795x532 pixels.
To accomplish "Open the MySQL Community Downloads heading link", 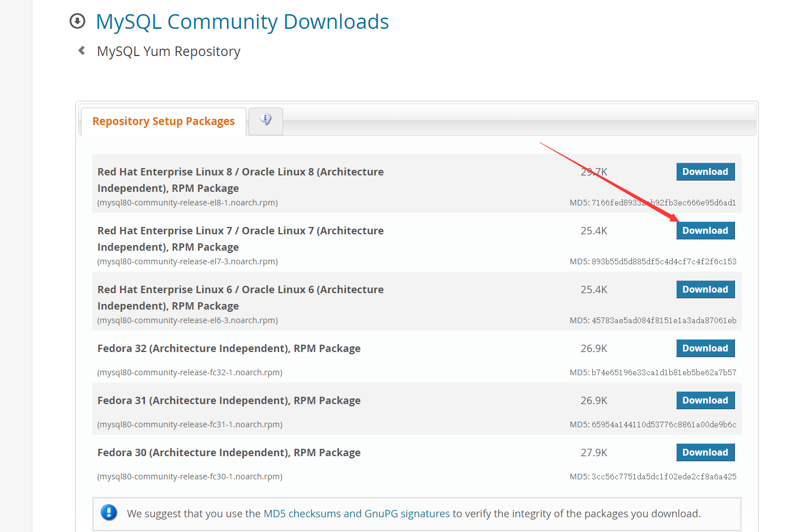I will [242, 22].
